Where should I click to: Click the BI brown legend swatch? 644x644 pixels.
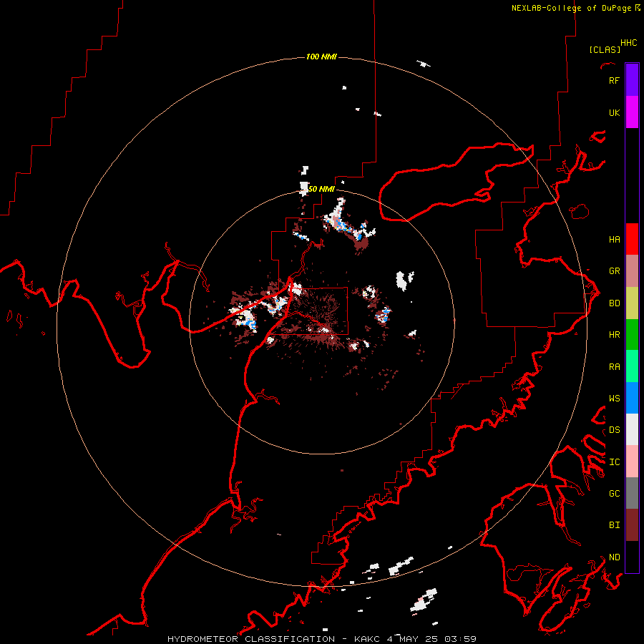coord(632,525)
